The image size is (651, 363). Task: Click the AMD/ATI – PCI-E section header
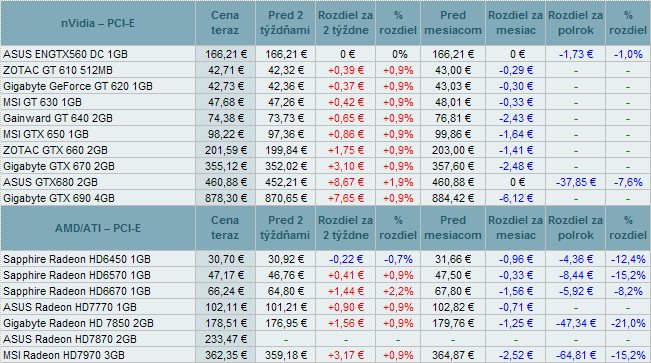(98, 228)
